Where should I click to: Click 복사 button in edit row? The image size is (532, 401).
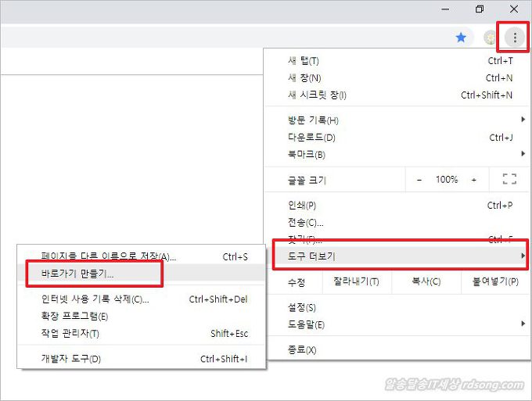coord(426,281)
